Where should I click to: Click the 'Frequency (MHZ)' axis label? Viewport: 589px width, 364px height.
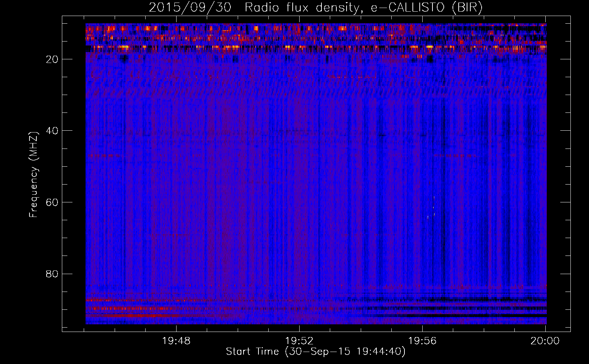click(33, 175)
